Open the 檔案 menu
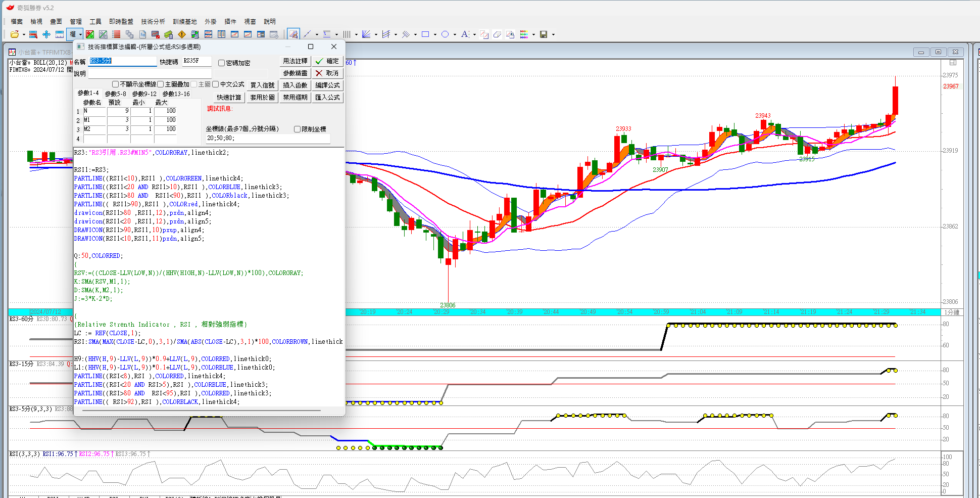Viewport: 980px width, 498px height. coord(17,22)
